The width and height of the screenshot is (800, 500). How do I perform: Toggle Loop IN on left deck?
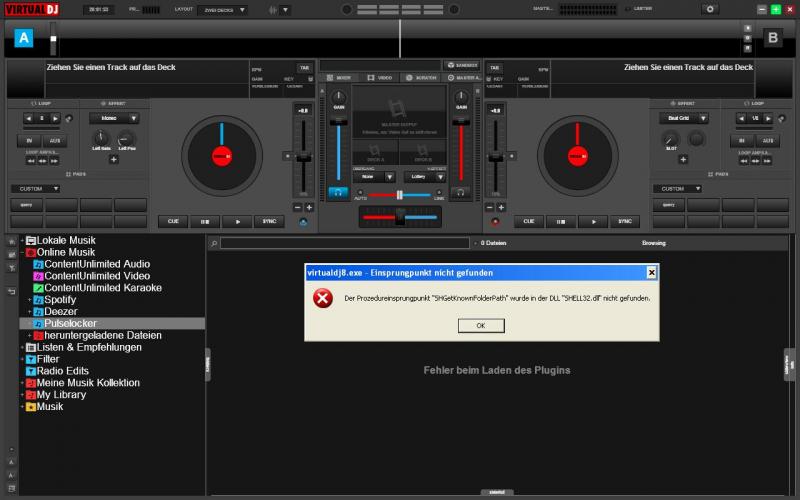29,140
